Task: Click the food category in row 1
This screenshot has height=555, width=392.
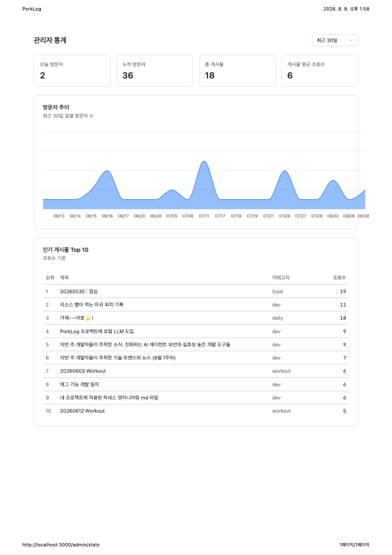Action: coord(277,291)
